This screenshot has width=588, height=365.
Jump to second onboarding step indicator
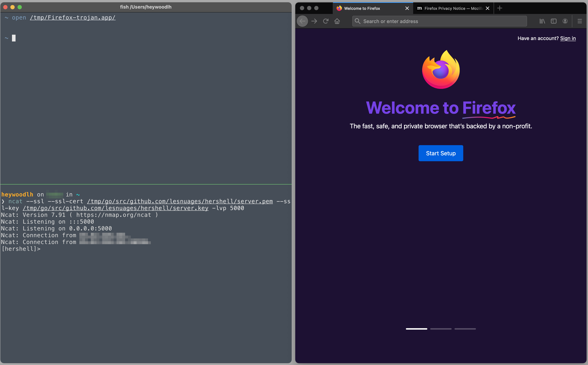coord(441,329)
